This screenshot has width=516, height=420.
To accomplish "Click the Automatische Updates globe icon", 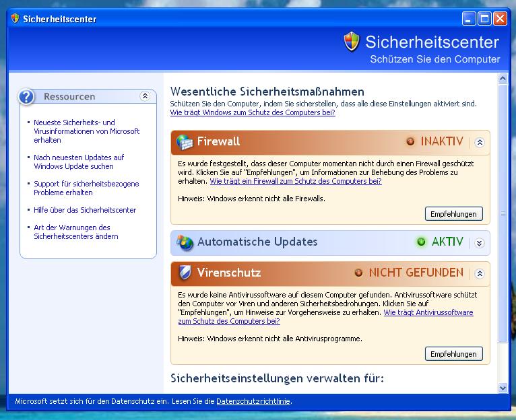I will [x=185, y=243].
